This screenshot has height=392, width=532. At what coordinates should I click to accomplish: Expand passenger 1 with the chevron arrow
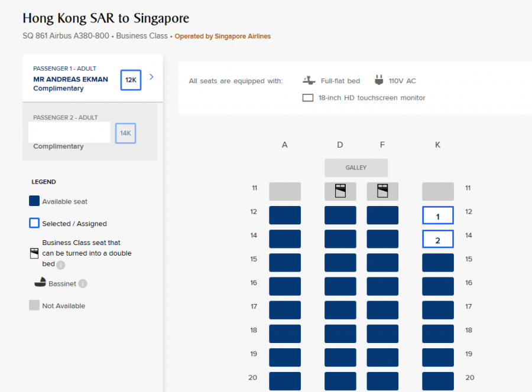click(x=151, y=77)
